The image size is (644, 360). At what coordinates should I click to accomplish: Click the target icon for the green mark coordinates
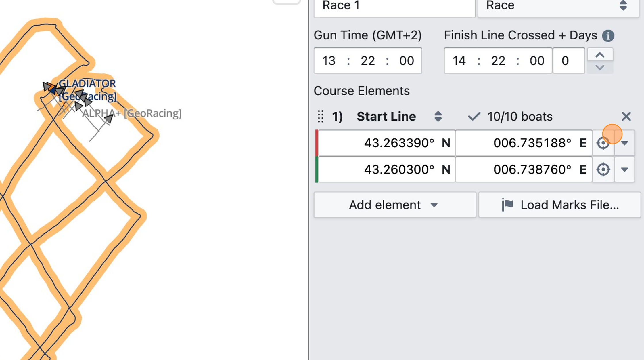603,169
